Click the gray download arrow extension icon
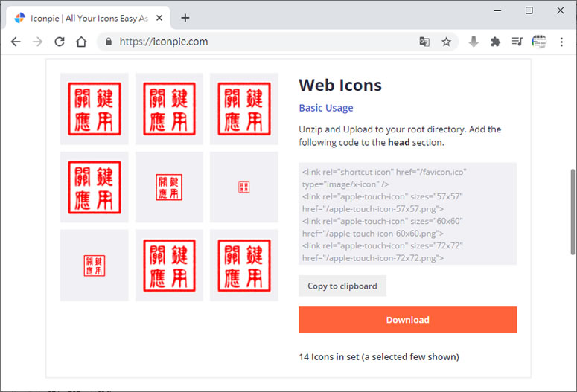Viewport: 577px width, 392px height. click(474, 42)
